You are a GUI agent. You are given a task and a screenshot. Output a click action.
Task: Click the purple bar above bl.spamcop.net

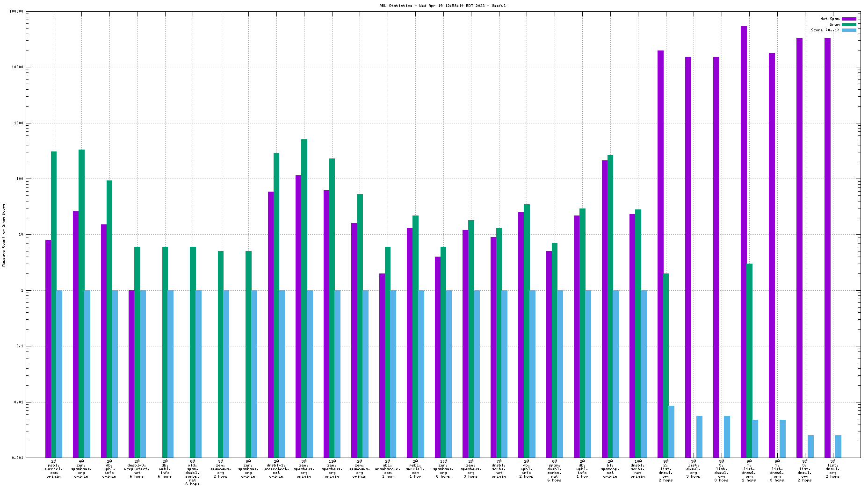[x=605, y=309]
